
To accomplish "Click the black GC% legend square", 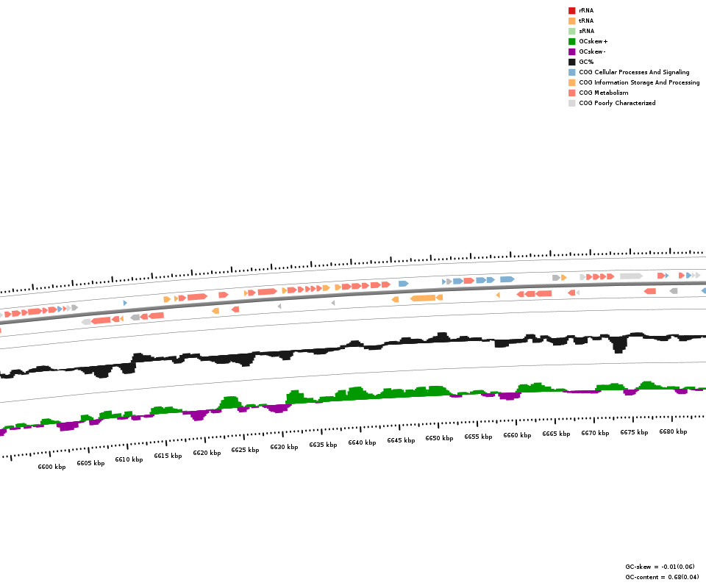I will pos(571,62).
